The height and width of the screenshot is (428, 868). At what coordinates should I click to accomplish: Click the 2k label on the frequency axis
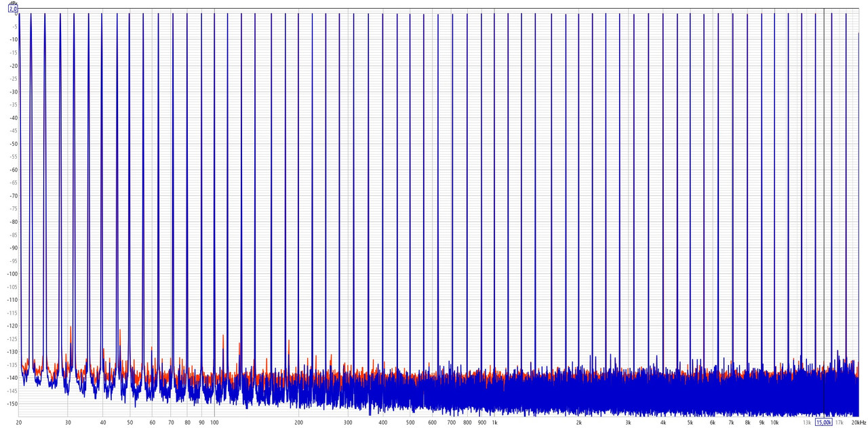click(578, 422)
